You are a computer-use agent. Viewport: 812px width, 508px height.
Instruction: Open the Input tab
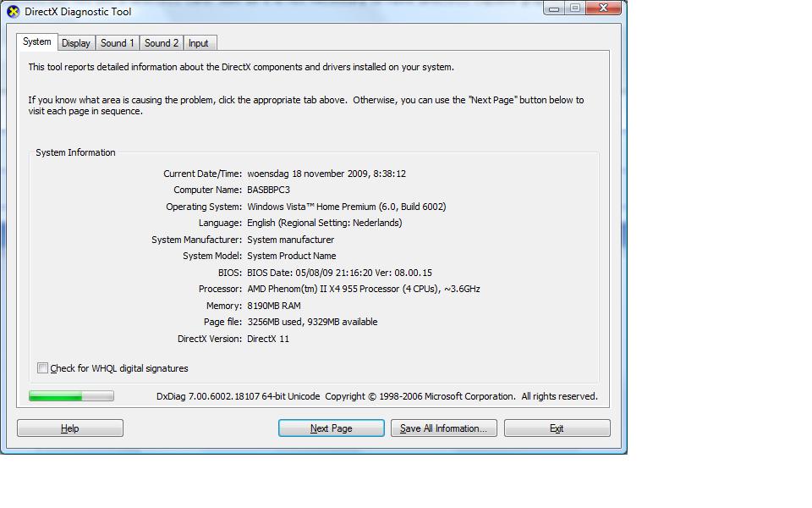coord(198,43)
